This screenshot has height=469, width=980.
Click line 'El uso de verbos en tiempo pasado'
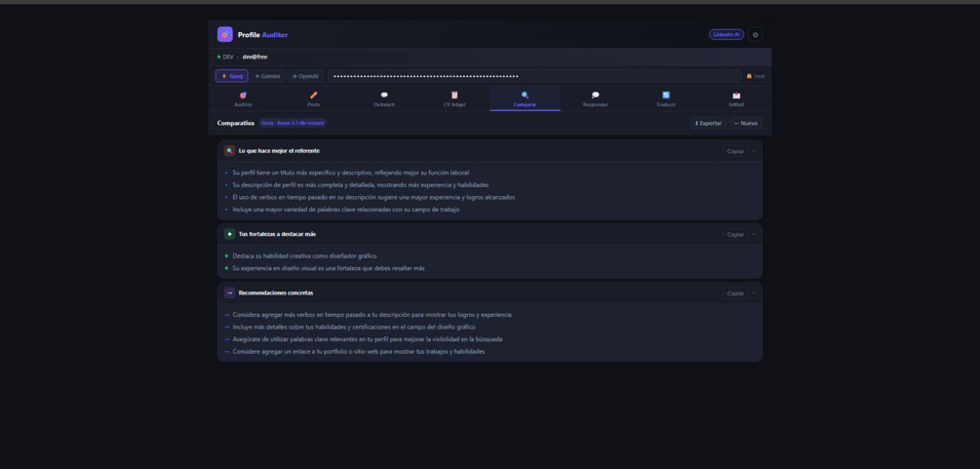tap(373, 197)
